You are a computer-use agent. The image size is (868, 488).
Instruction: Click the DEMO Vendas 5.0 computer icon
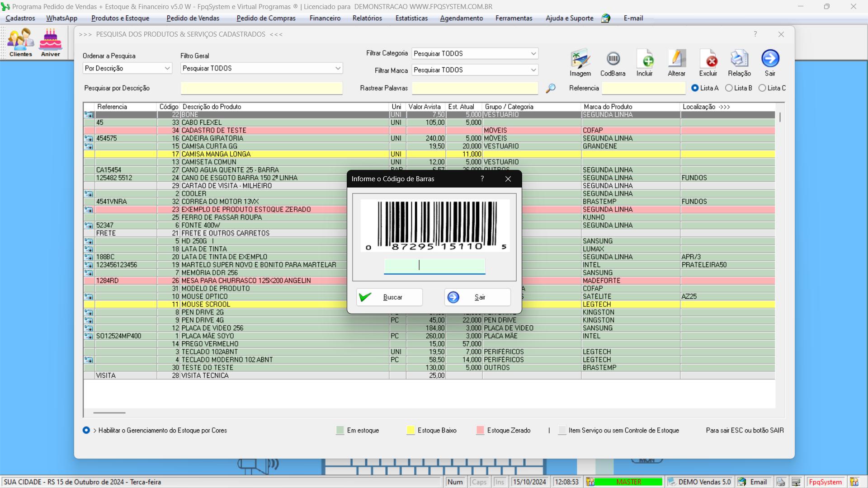point(672,482)
